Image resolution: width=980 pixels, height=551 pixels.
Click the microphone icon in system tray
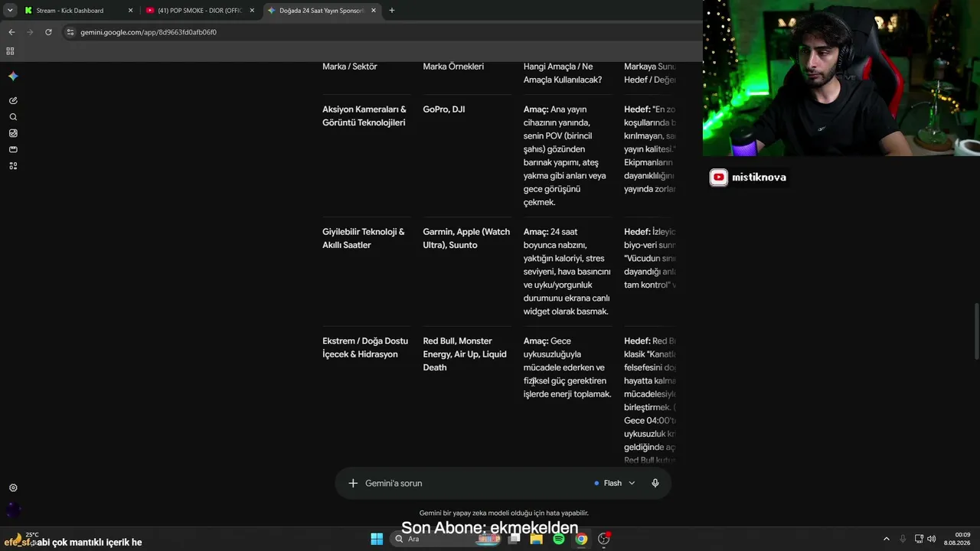click(x=903, y=539)
